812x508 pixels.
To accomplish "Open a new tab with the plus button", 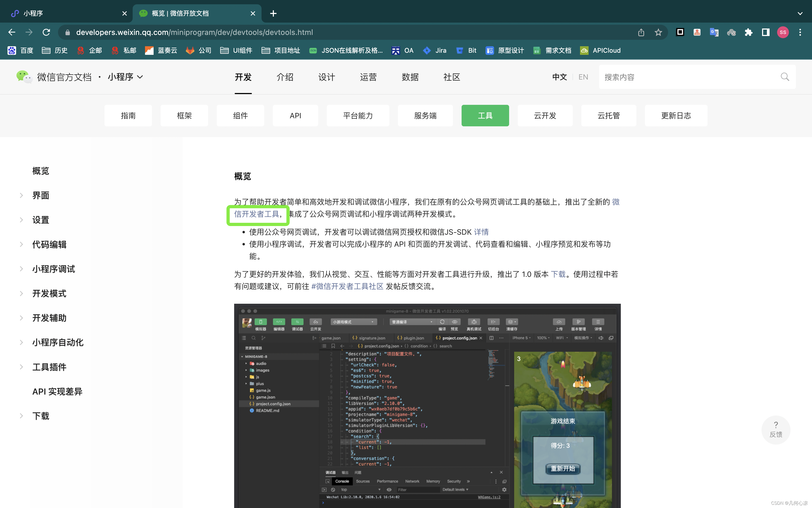I will (x=273, y=13).
